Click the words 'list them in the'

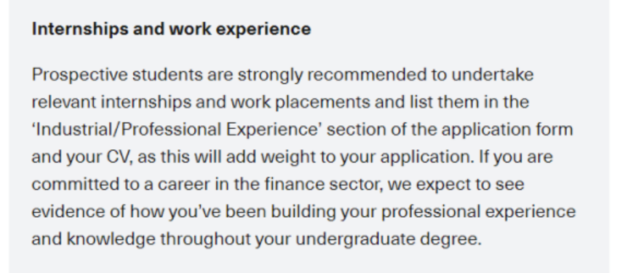point(469,102)
